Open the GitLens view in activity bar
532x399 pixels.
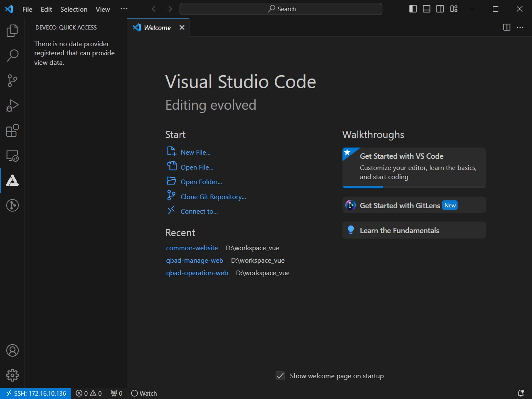(12, 205)
